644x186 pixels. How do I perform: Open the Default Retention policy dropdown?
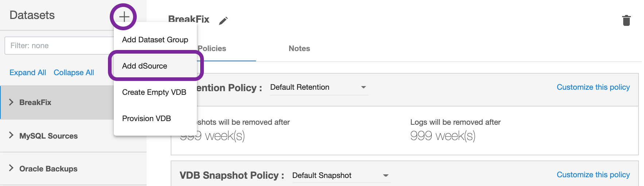[318, 88]
